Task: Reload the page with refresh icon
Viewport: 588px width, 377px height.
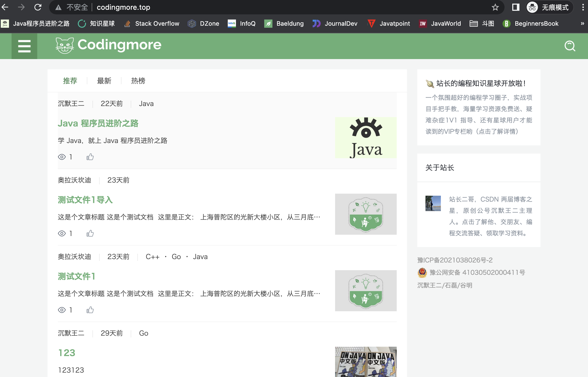Action: [38, 7]
